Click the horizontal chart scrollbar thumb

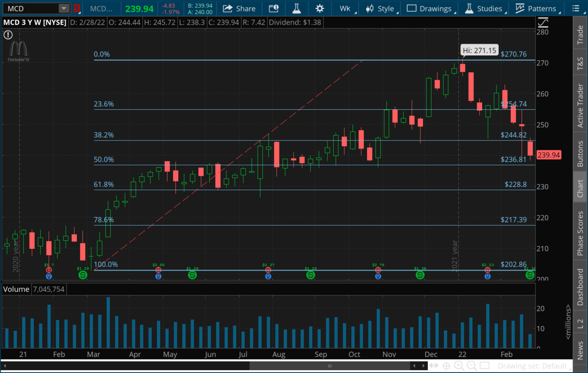pos(330,366)
